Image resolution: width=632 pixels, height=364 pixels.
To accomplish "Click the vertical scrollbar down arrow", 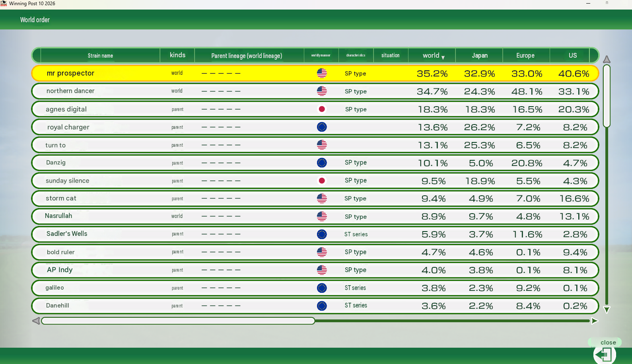I will [607, 310].
